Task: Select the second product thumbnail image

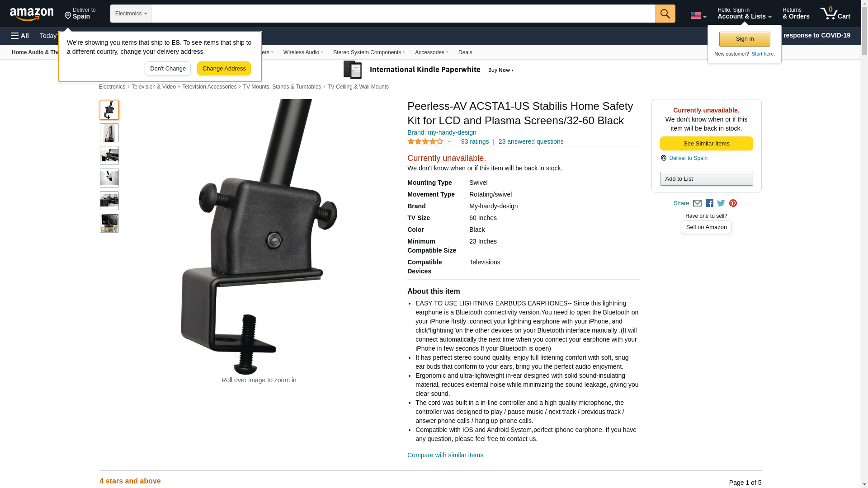Action: (109, 133)
